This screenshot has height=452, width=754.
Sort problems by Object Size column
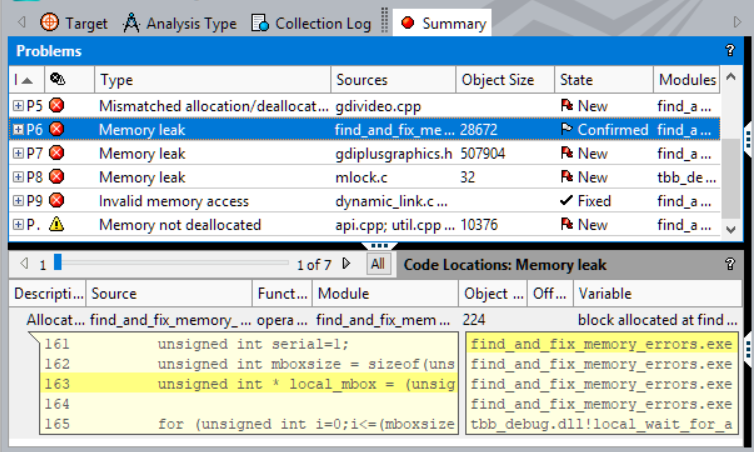pyautogui.click(x=505, y=79)
